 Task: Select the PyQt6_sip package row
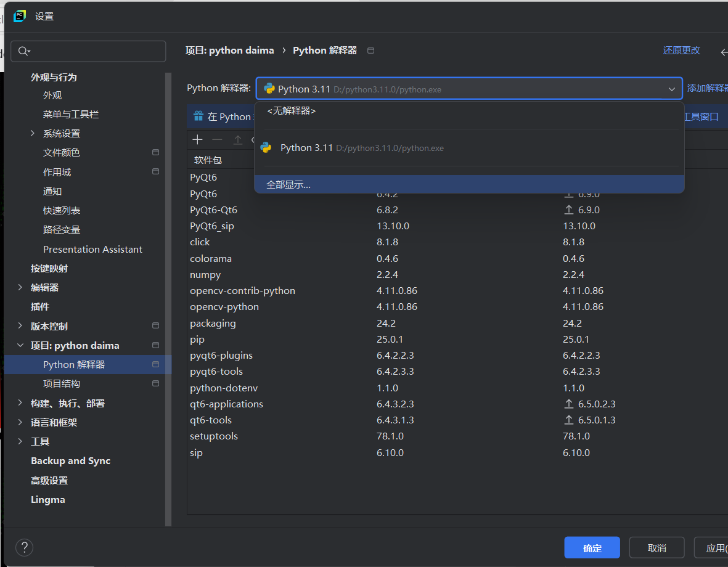pos(457,226)
